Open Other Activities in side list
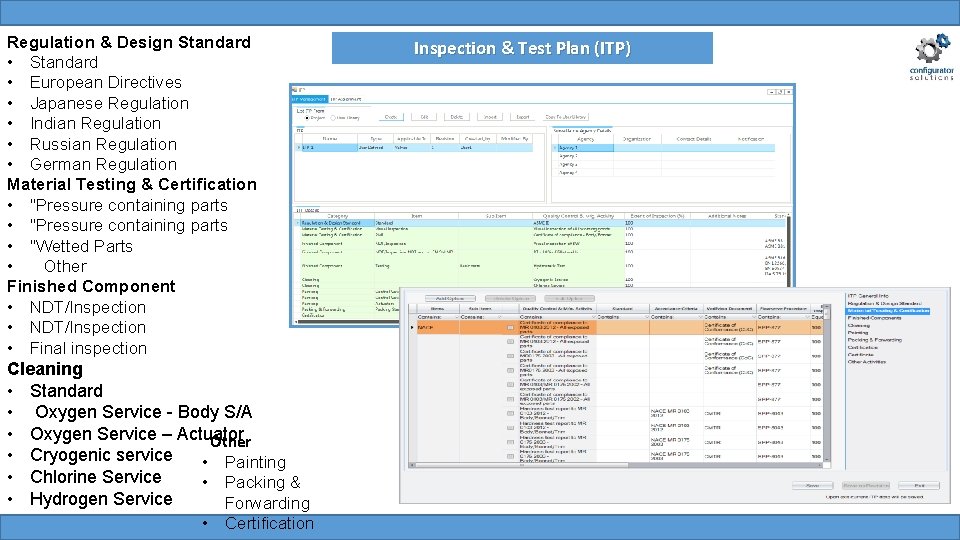 click(x=866, y=362)
